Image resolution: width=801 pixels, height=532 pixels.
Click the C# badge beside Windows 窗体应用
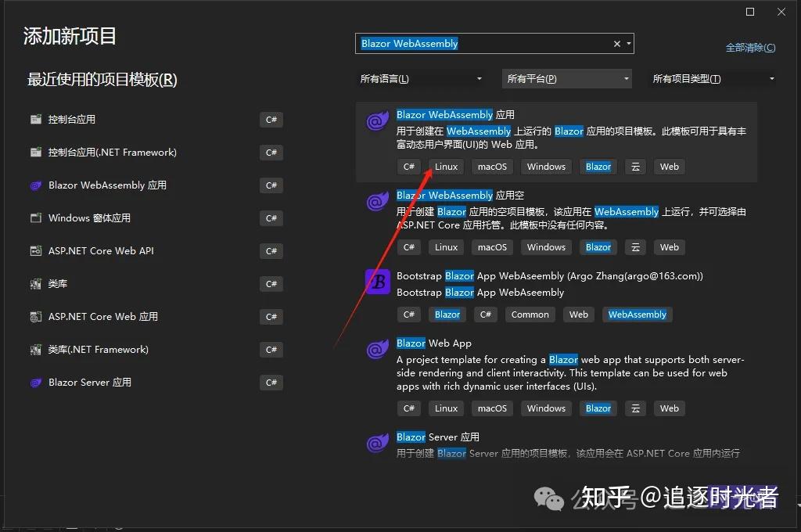coord(271,218)
